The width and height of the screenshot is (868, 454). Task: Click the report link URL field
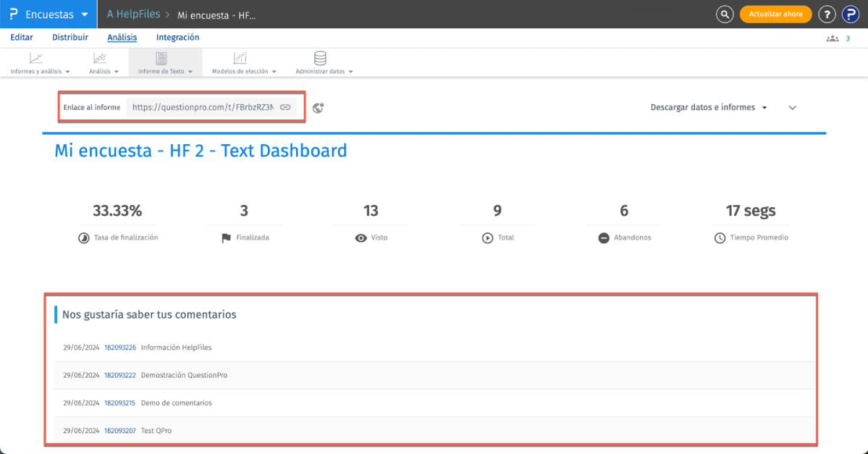click(203, 107)
